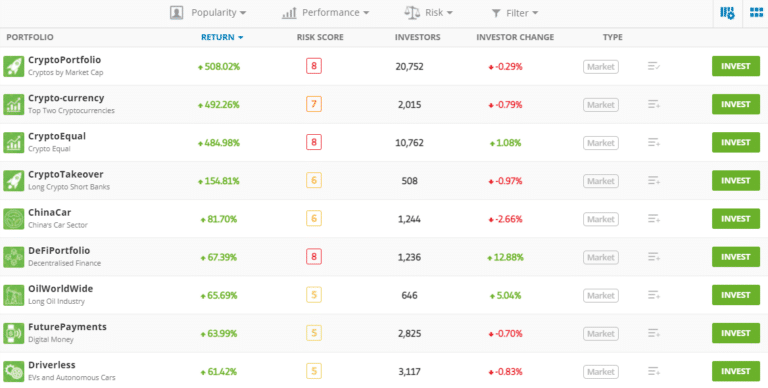Sort by Investor Change column
This screenshot has height=388, width=768.
coord(515,37)
